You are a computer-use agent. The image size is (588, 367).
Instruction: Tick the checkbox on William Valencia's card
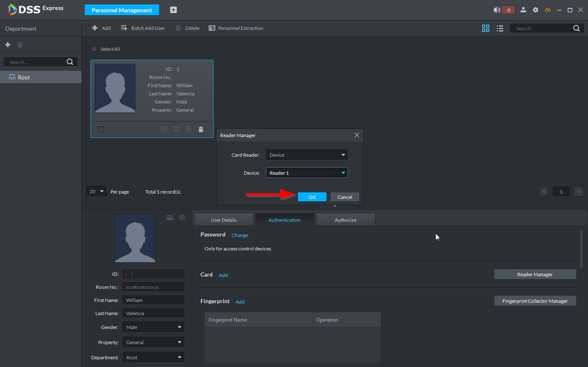click(x=101, y=129)
